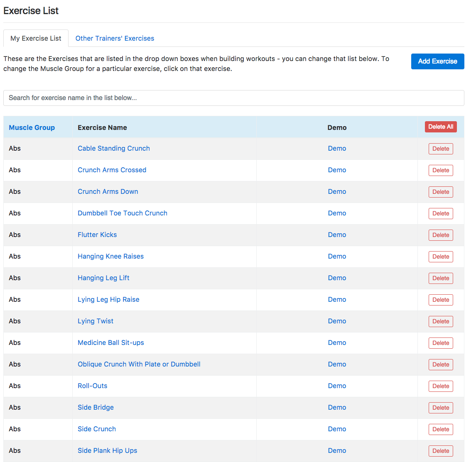Open Side Bridge exercise

96,407
